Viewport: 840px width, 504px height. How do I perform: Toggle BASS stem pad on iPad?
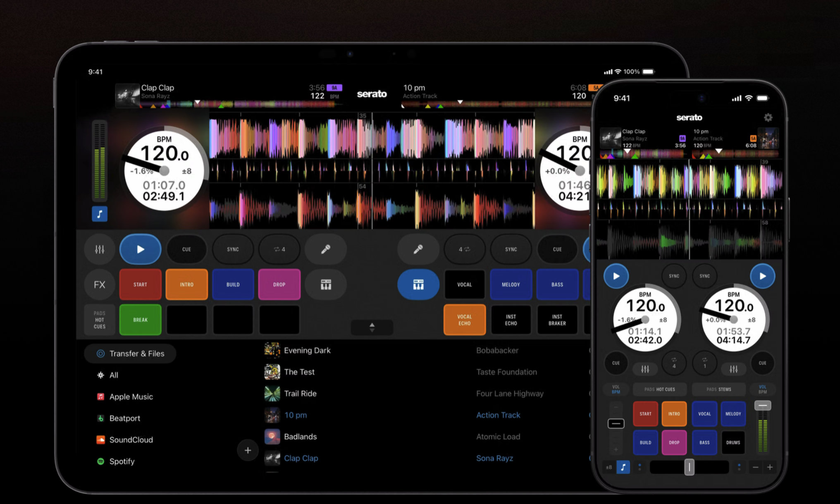tap(557, 284)
